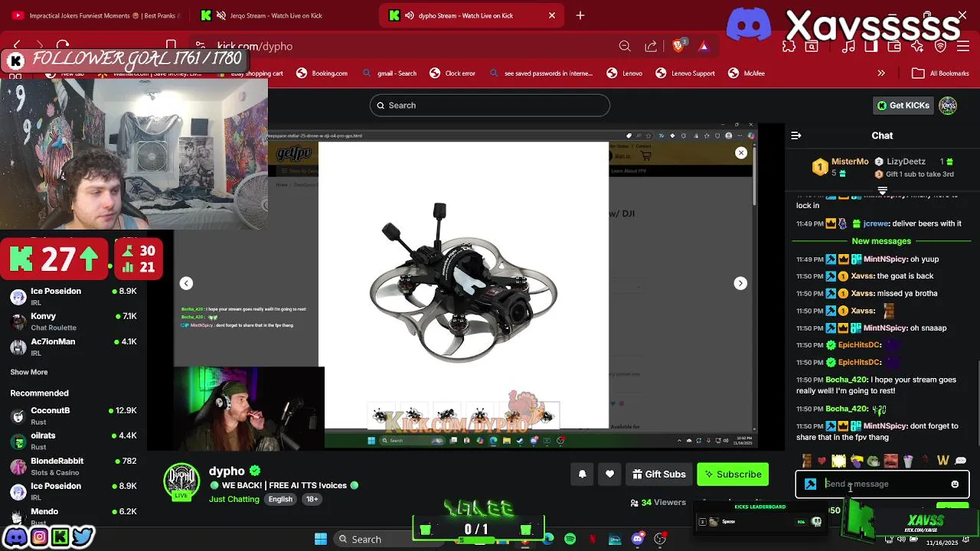Open chat identity badge icon beside message box
Viewport: 980px width, 551px height.
point(811,484)
